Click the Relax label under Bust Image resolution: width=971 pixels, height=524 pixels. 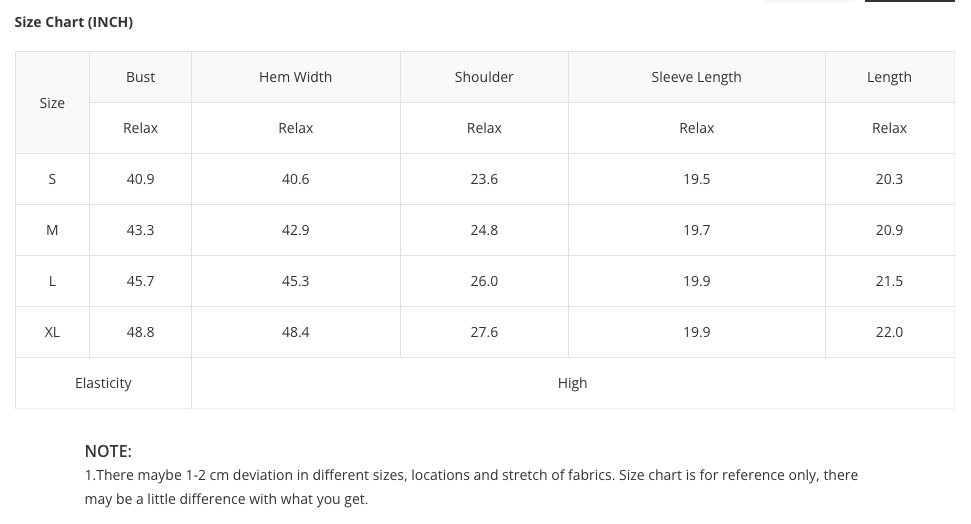(140, 128)
